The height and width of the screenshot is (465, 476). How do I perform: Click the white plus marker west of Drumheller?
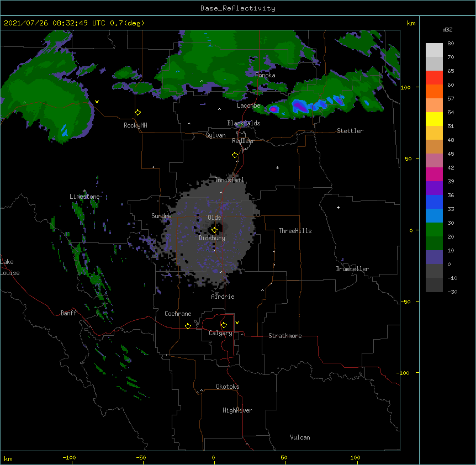coord(338,207)
